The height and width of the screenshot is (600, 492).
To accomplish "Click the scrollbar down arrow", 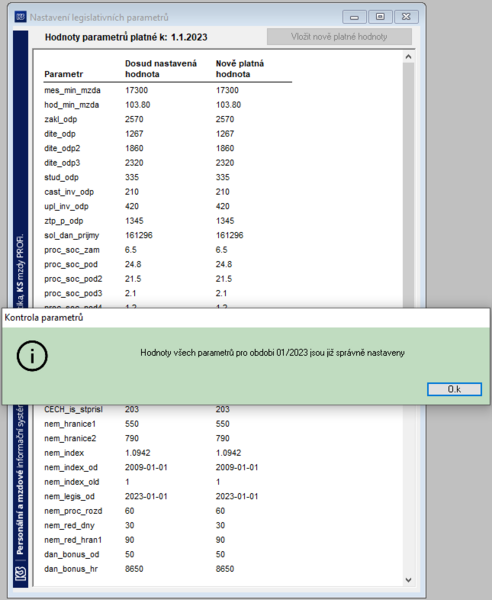I will point(408,580).
